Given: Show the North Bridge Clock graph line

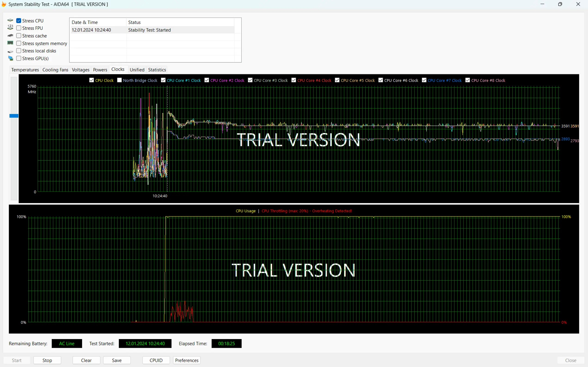Looking at the screenshot, I should pyautogui.click(x=119, y=80).
